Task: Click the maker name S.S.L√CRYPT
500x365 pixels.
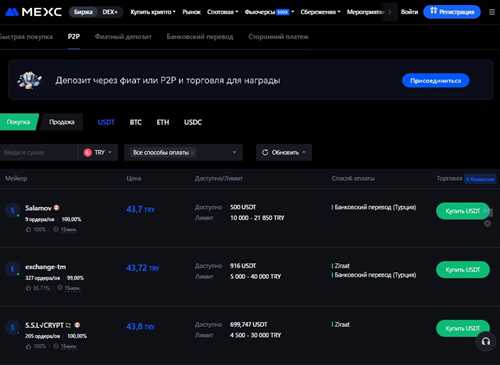Action: [44, 325]
